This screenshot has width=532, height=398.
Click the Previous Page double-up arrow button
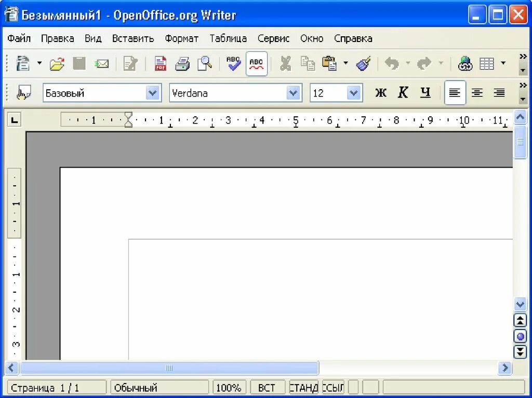520,320
